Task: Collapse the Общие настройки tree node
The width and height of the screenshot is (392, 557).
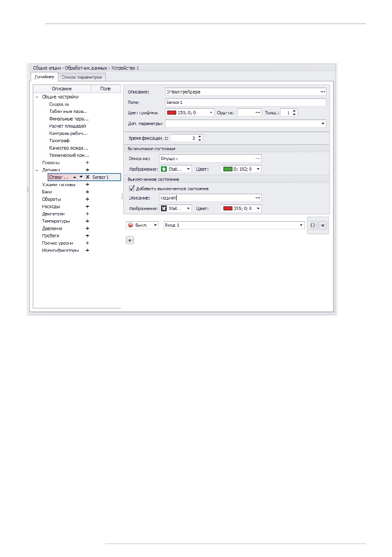Action: [37, 97]
